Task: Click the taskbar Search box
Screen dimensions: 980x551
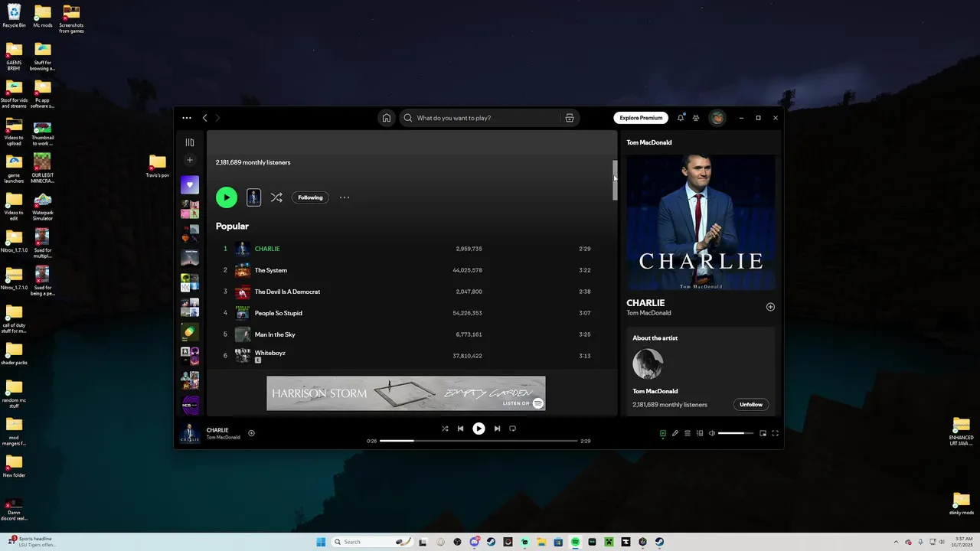Action: point(372,542)
